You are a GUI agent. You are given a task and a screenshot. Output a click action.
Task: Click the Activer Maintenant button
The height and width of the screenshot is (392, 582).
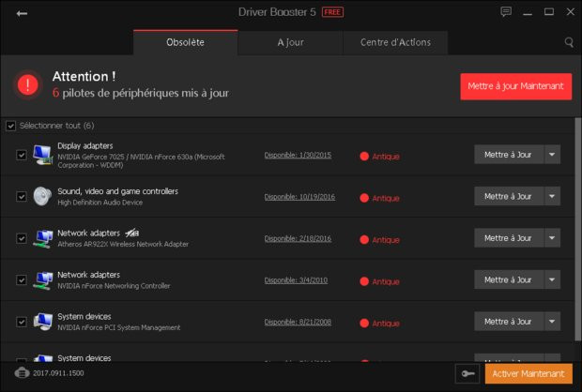click(528, 373)
